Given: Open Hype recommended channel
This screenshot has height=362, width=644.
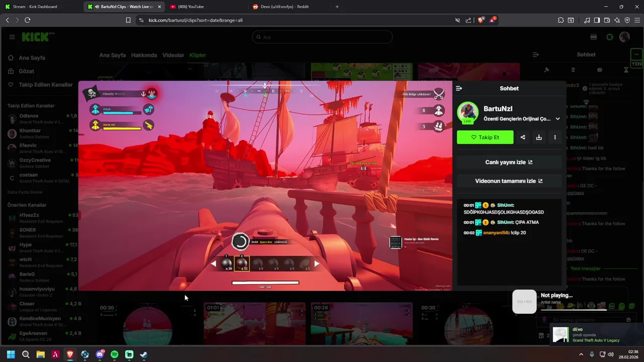Looking at the screenshot, I should tap(42, 247).
